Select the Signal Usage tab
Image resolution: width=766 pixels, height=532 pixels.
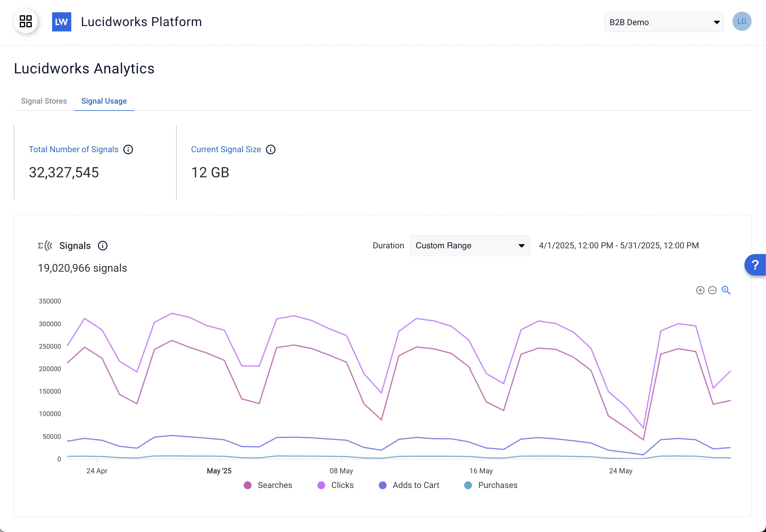(104, 101)
